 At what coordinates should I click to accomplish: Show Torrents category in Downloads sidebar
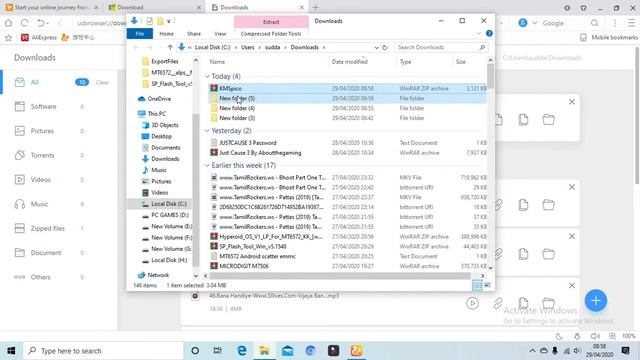(x=43, y=155)
